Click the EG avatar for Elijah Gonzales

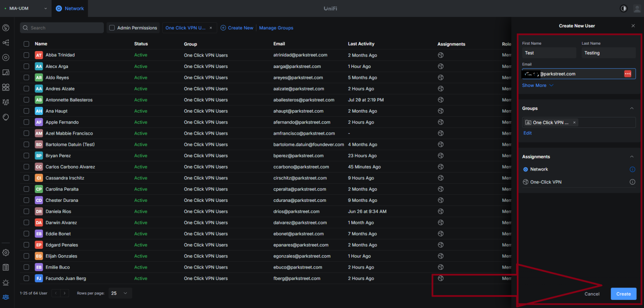(x=39, y=256)
